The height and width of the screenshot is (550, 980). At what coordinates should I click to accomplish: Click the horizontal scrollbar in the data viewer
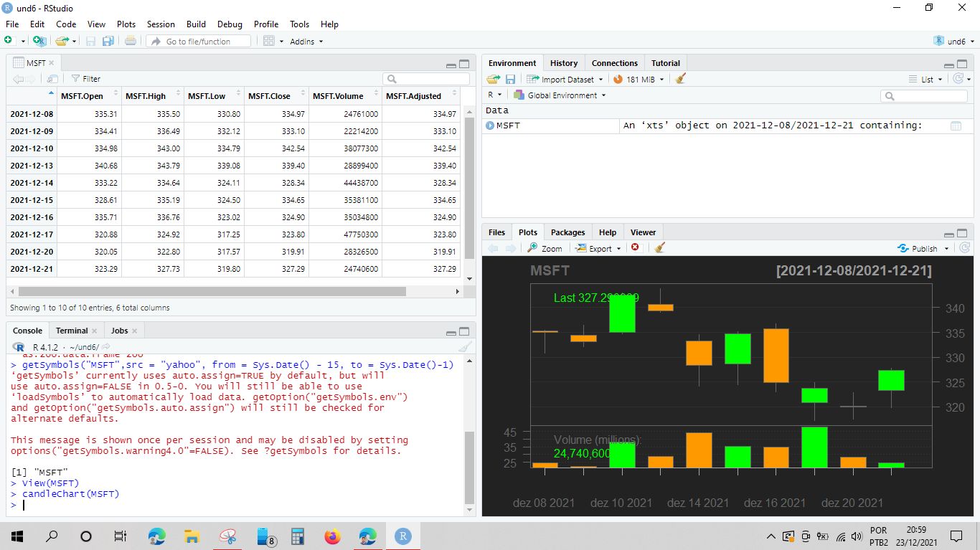(212, 292)
